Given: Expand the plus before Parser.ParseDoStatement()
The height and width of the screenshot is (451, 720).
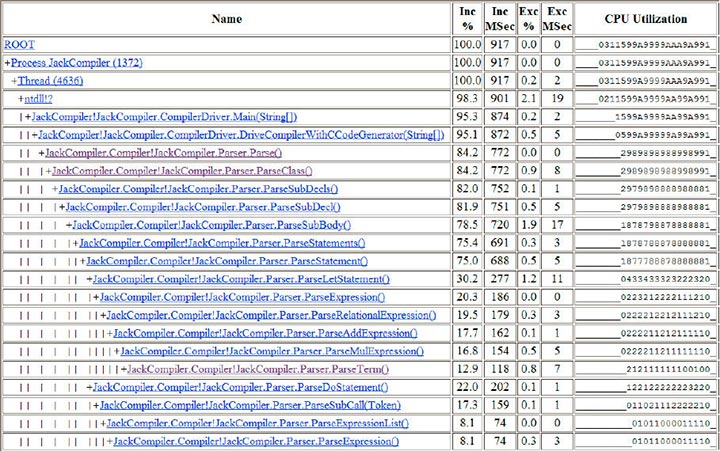Looking at the screenshot, I should click(90, 387).
